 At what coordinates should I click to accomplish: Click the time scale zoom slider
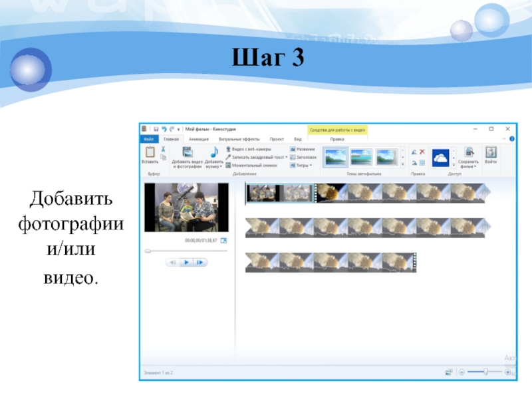pyautogui.click(x=486, y=372)
